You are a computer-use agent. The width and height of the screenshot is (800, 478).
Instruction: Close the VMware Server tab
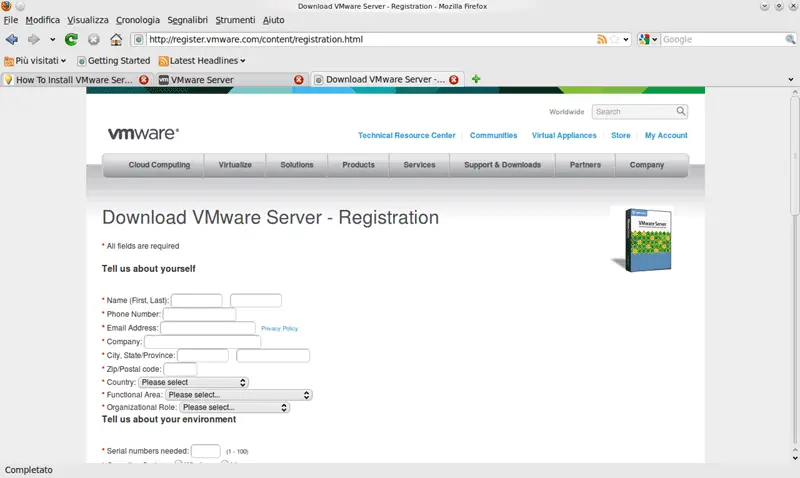tap(299, 80)
